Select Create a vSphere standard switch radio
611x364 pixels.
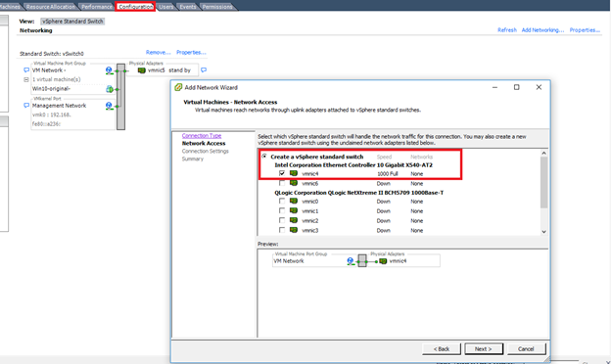(264, 157)
